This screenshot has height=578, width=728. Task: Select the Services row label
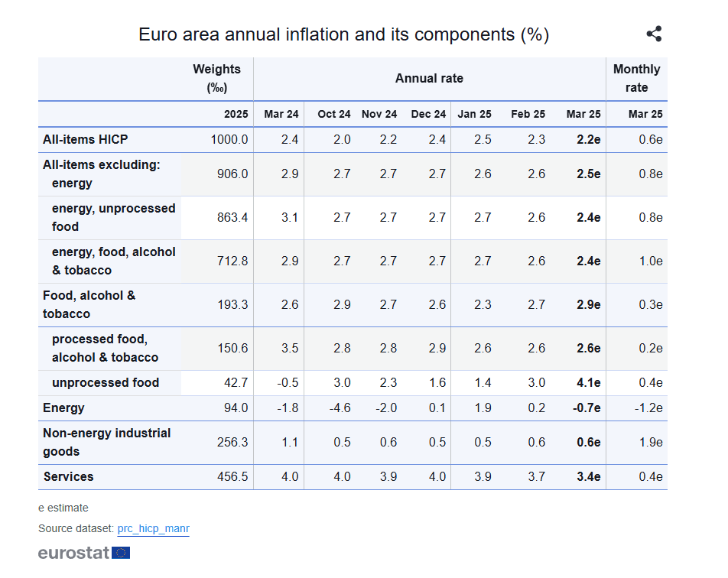[x=69, y=476]
